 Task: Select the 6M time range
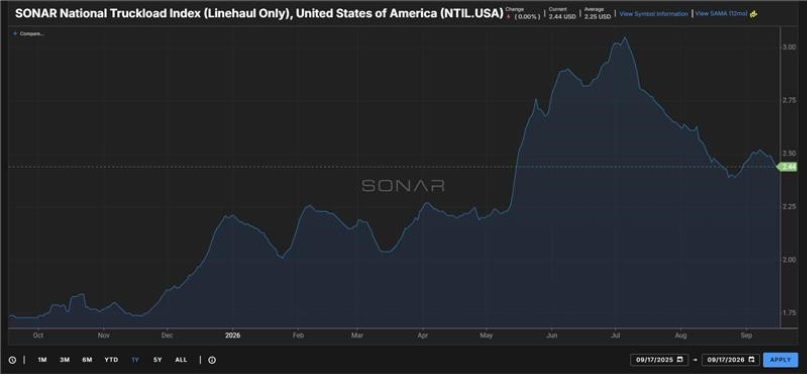(x=87, y=360)
